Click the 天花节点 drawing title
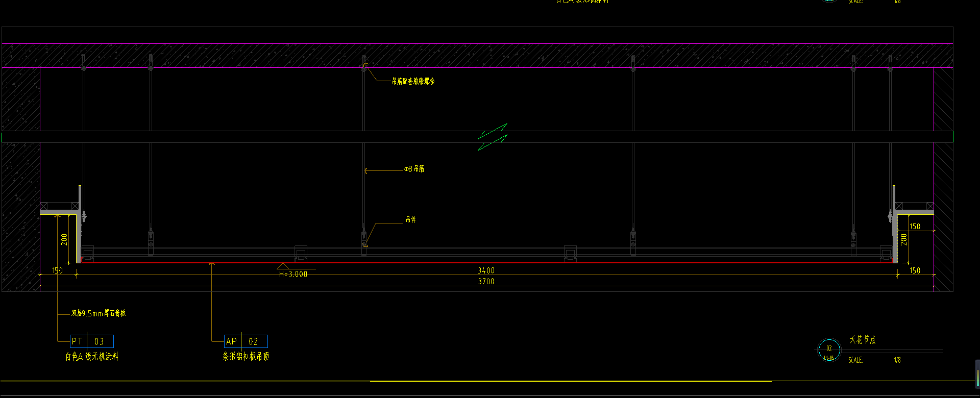The width and height of the screenshot is (980, 398). tap(863, 340)
